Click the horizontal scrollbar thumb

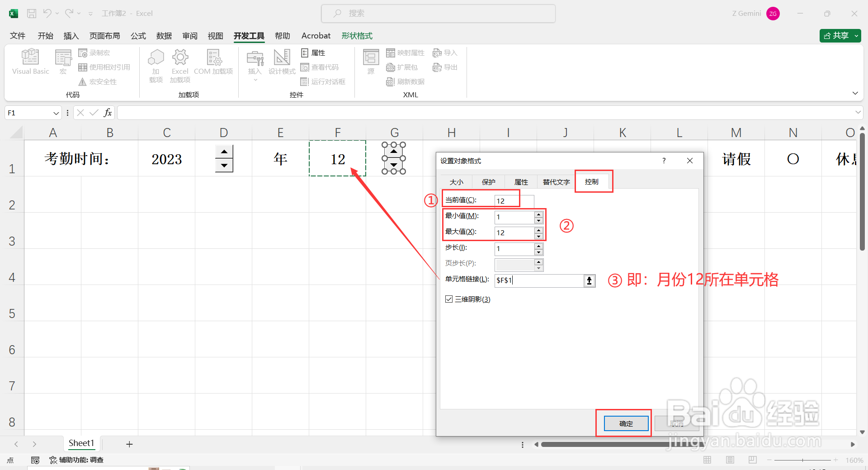[x=623, y=445]
